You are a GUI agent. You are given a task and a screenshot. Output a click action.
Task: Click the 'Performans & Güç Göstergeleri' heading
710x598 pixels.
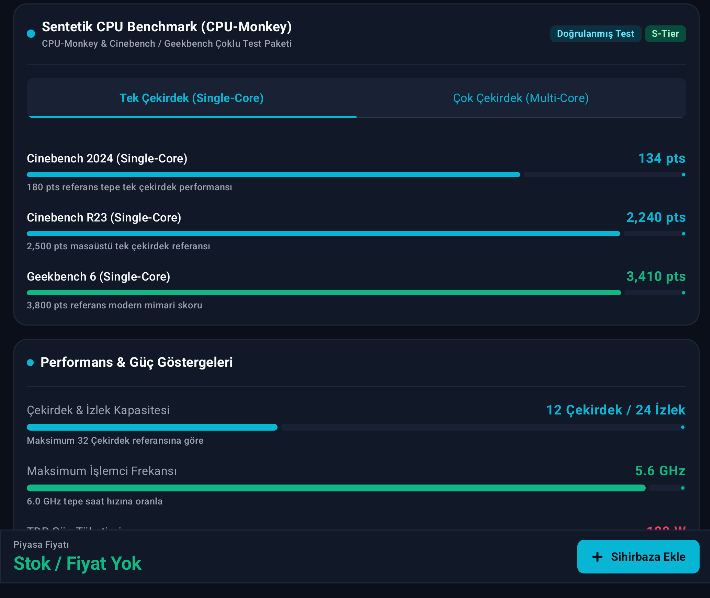(x=136, y=362)
